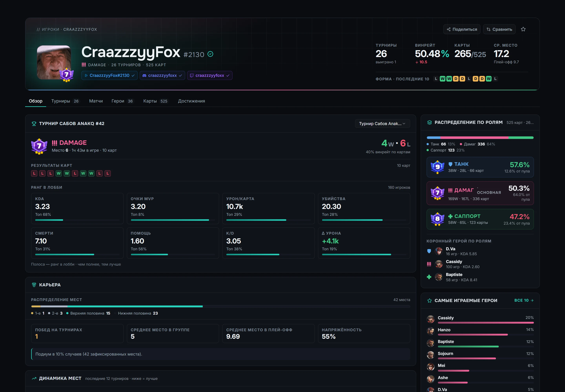Open the Саппорт role card
This screenshot has height=392, width=565.
pos(480,219)
